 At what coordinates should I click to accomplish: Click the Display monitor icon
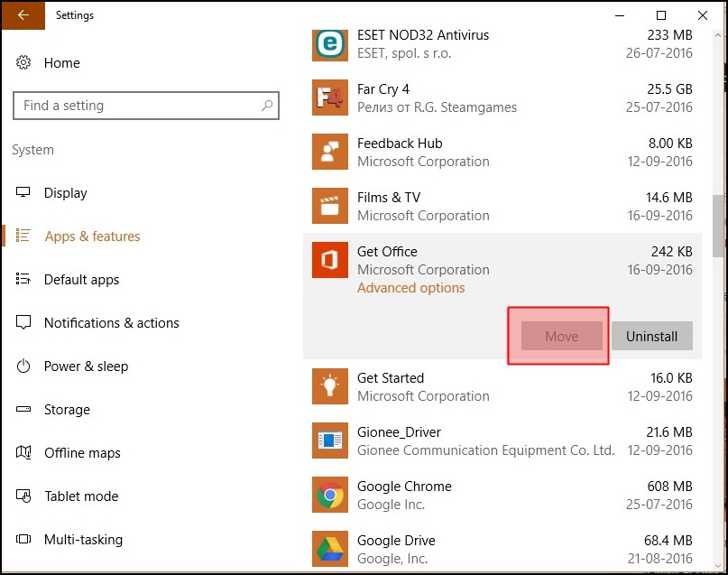coord(23,192)
